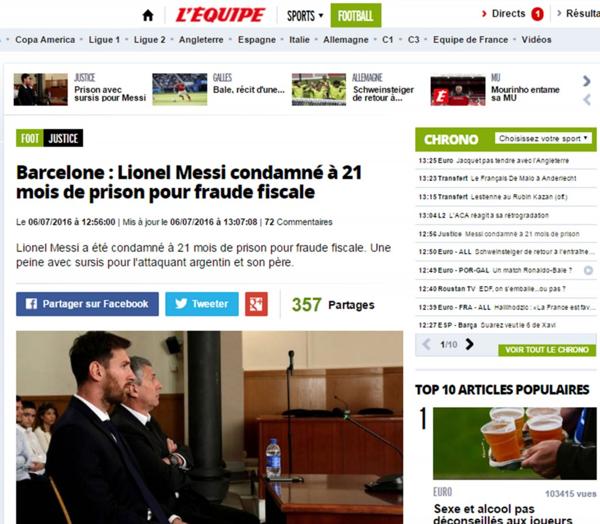Click the circle icon beside Ronaldo-Bale item
Image resolution: width=600 pixels, height=524 pixels.
(588, 270)
